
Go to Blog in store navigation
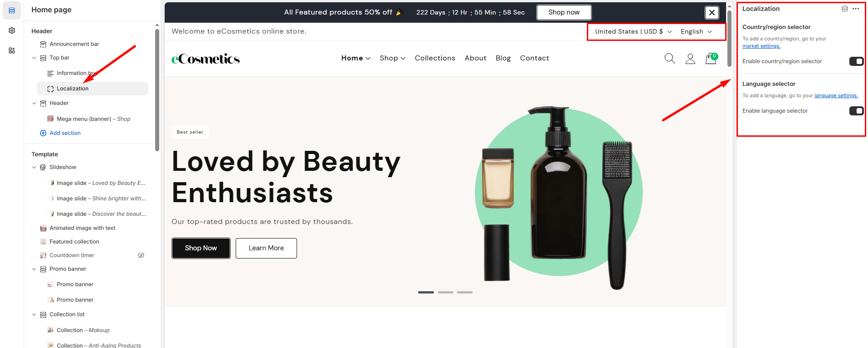[503, 58]
